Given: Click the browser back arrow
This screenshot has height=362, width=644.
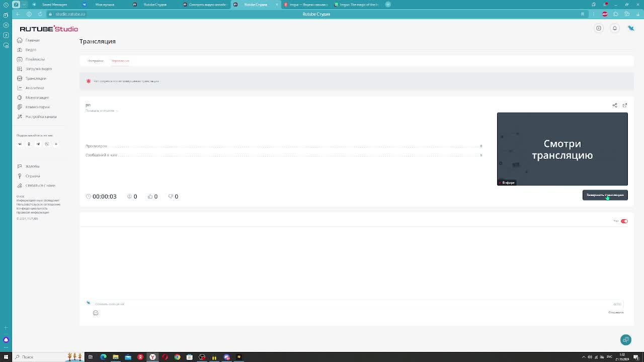Looking at the screenshot, I should point(18,14).
